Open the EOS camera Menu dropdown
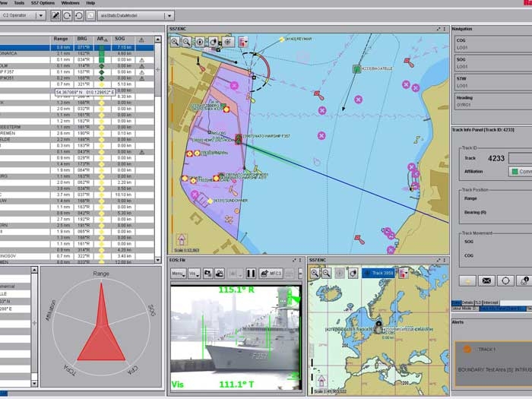Image resolution: width=532 pixels, height=399 pixels. click(x=178, y=274)
